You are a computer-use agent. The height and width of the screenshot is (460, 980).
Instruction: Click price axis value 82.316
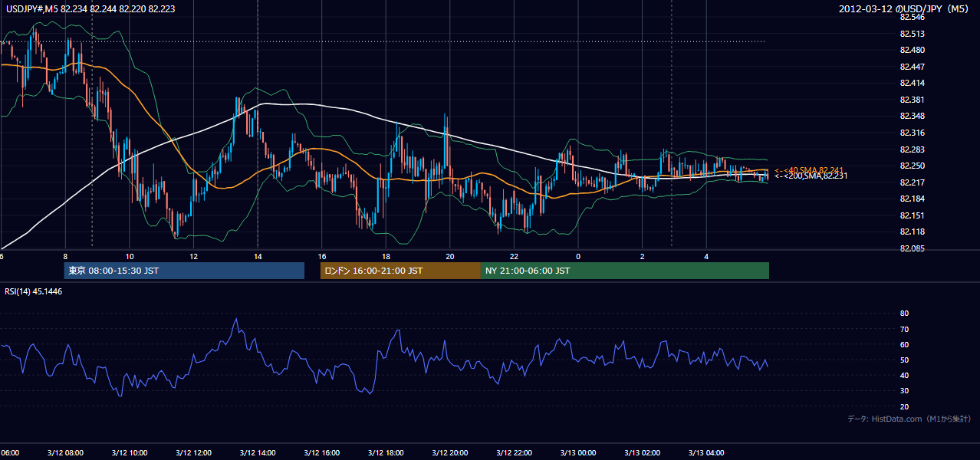pos(912,133)
